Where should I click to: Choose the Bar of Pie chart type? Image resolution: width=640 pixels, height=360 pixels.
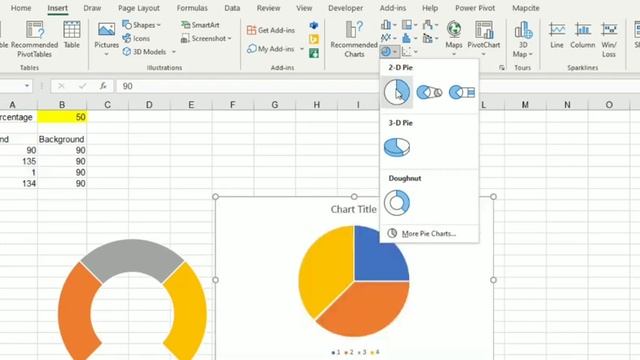462,92
